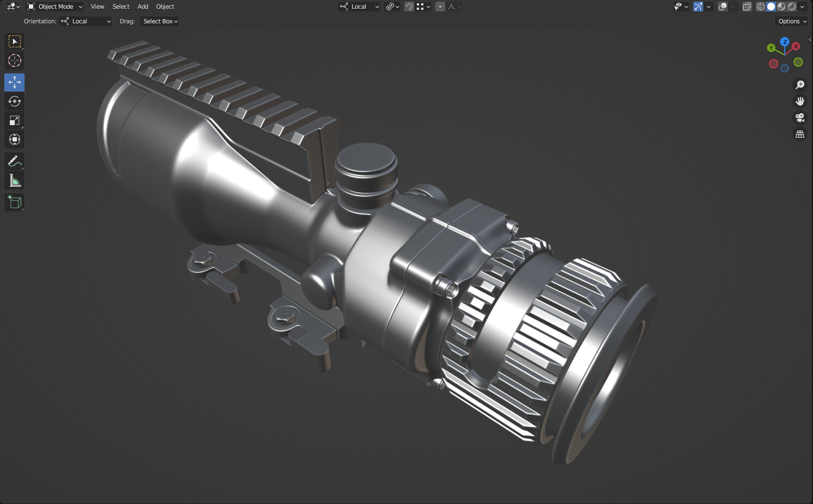
Task: Click the Z axis on the navigation gizmo
Action: 784,41
